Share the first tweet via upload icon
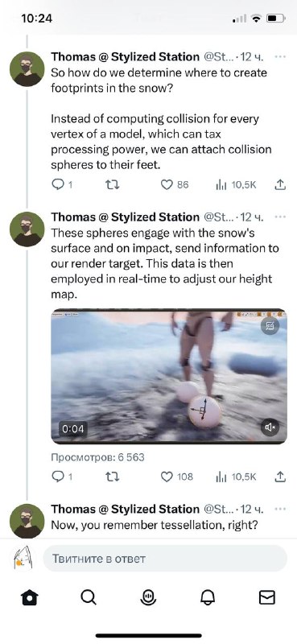 coord(279,185)
